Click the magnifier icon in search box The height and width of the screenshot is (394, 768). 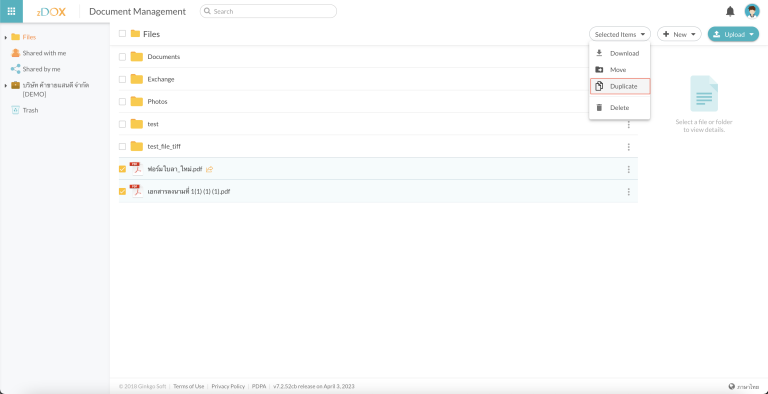point(207,11)
